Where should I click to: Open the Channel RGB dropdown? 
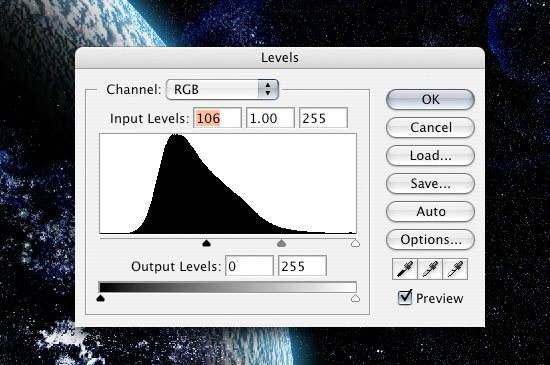click(222, 89)
